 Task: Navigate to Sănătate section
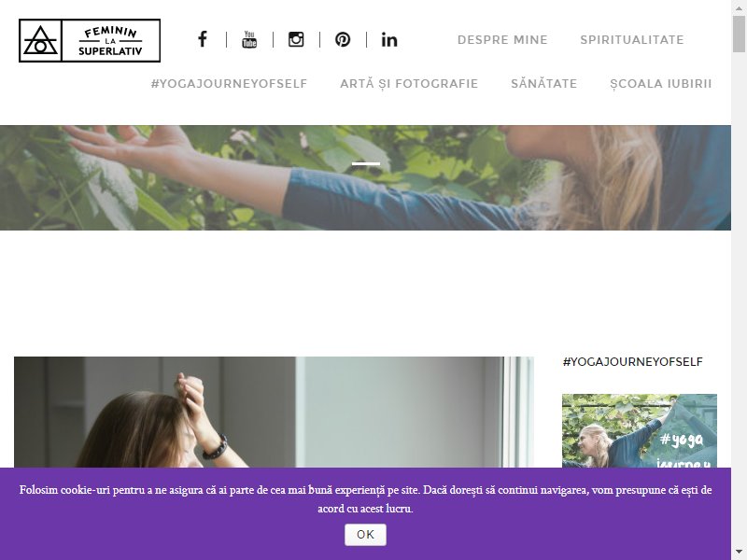(544, 84)
